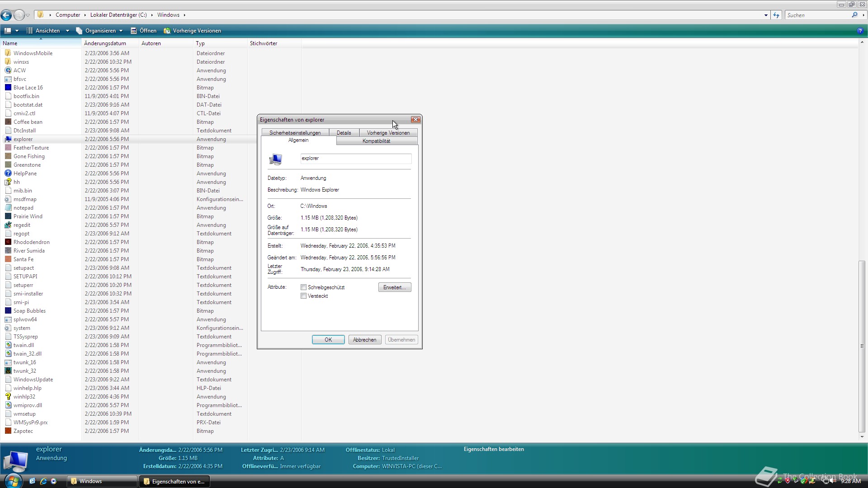This screenshot has height=488, width=868.
Task: Click the file list scrollbar thumb
Action: click(x=862, y=346)
